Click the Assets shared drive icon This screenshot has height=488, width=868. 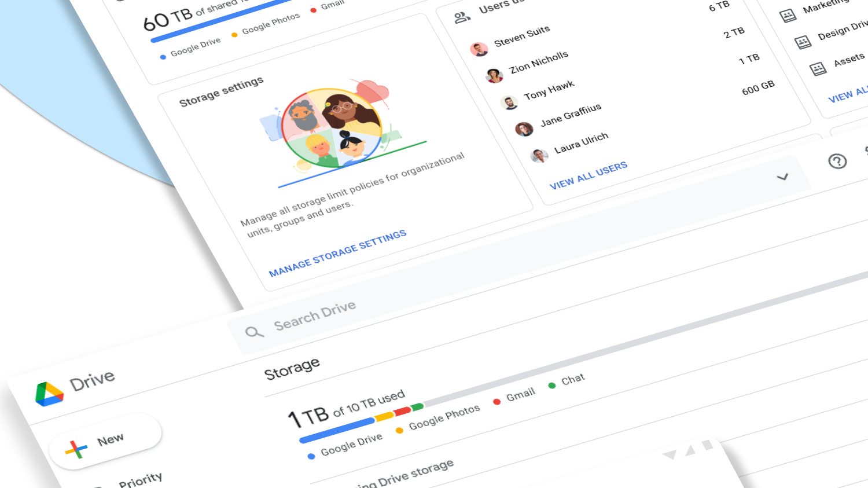818,69
